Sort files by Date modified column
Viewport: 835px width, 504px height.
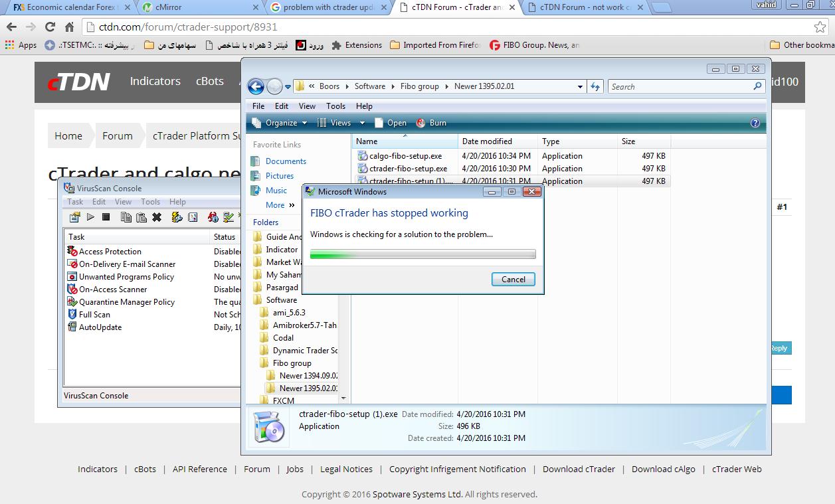[498, 141]
